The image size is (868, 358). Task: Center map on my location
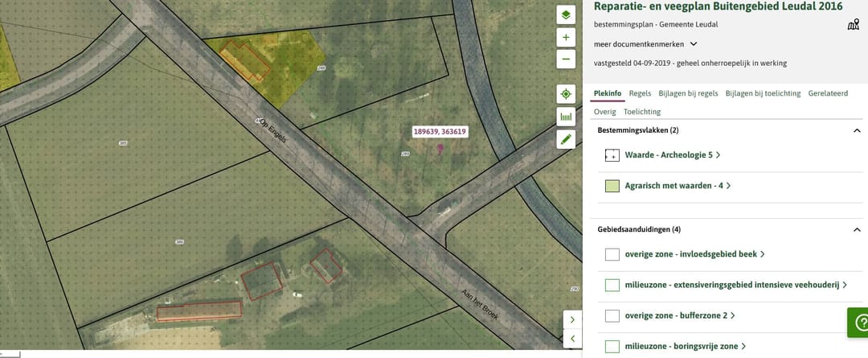point(566,94)
